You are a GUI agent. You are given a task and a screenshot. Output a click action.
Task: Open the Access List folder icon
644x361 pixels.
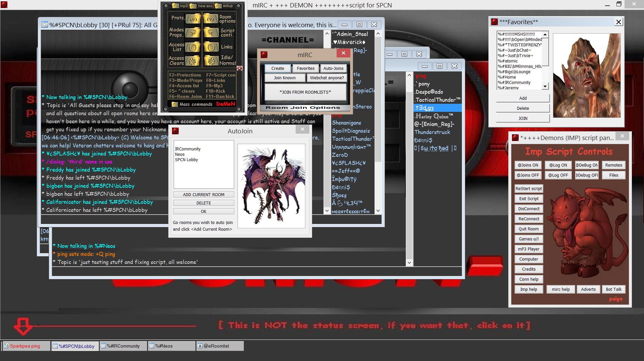[193, 47]
